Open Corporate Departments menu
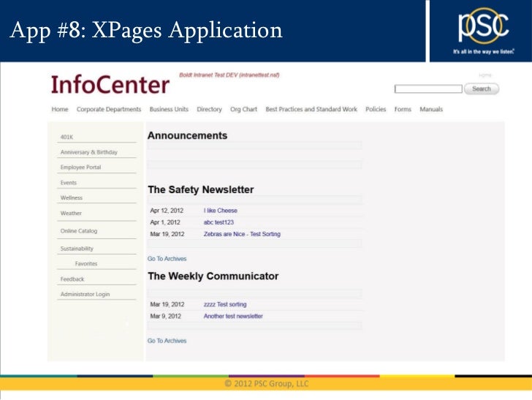 (109, 110)
